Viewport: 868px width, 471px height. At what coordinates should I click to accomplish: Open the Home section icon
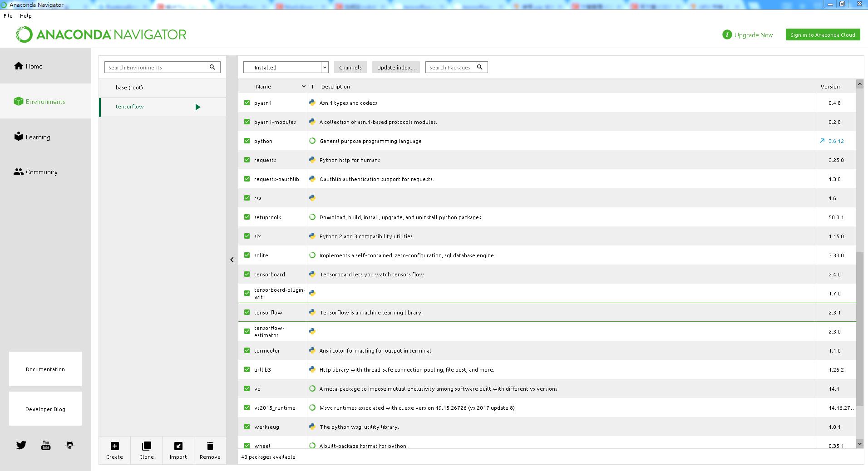click(18, 66)
